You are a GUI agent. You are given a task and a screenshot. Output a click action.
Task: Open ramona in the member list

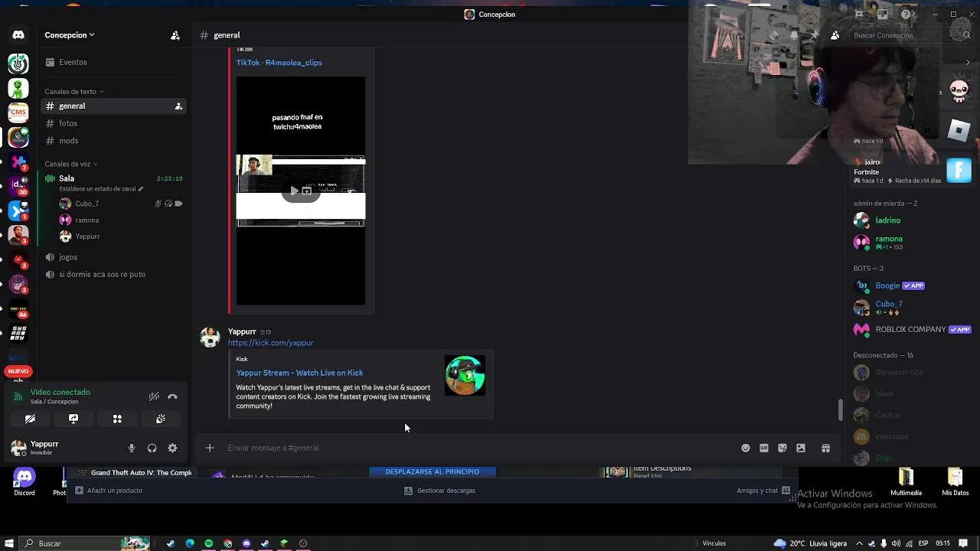(x=889, y=243)
